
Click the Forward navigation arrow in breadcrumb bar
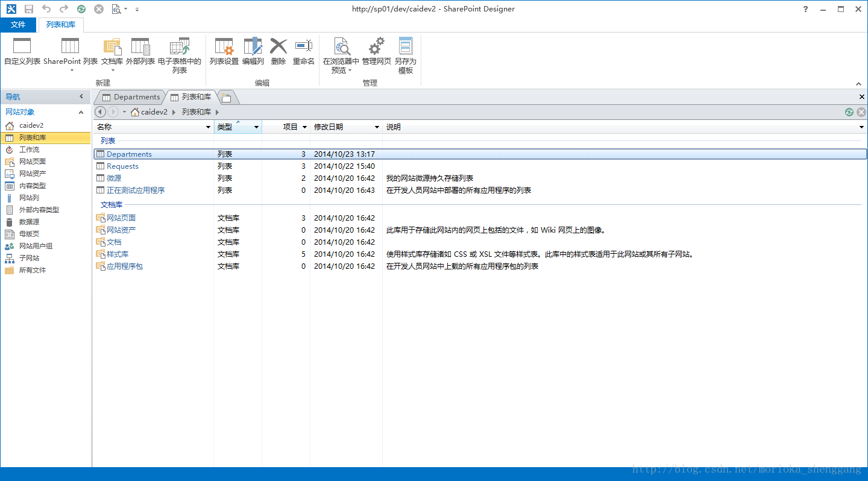click(113, 112)
